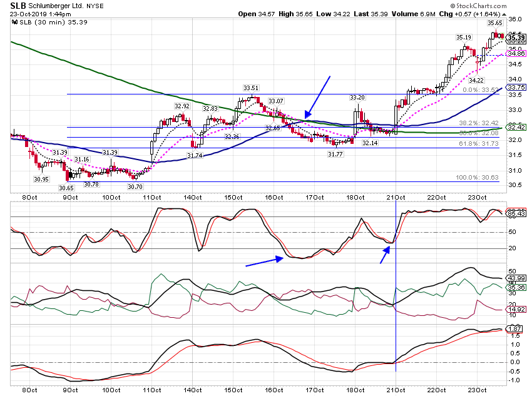Select the pink 34.86 moving-average tag

516,54
